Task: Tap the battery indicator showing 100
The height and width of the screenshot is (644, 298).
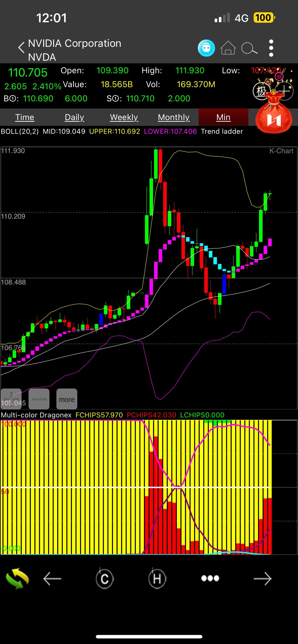Action: pos(264,18)
